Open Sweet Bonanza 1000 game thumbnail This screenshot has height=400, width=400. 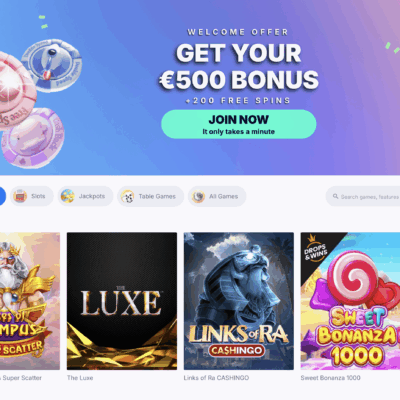point(350,301)
